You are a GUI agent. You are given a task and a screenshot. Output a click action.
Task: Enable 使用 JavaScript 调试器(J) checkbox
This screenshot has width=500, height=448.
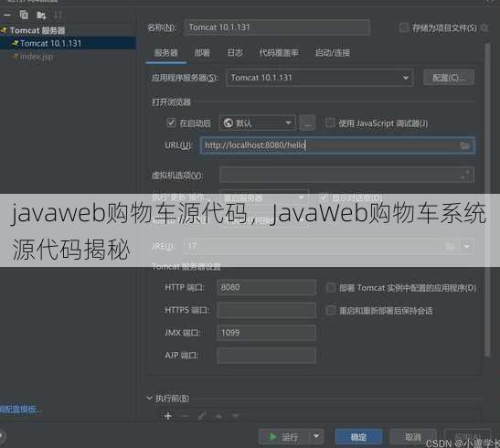click(x=330, y=123)
